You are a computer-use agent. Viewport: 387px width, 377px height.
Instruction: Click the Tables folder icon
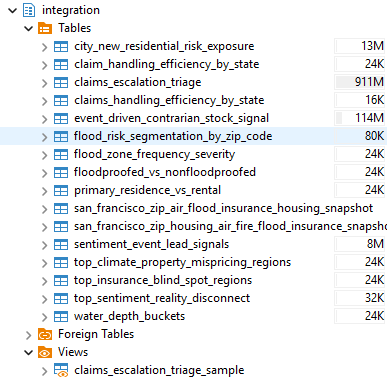point(45,28)
